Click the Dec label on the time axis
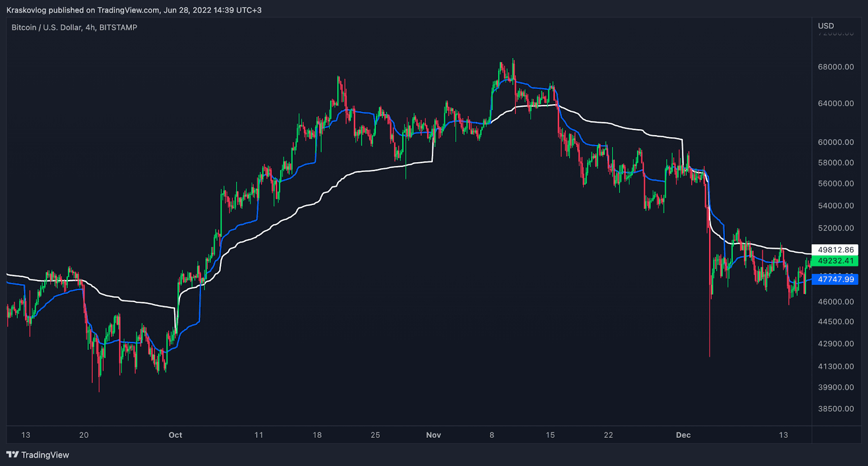 pyautogui.click(x=683, y=435)
